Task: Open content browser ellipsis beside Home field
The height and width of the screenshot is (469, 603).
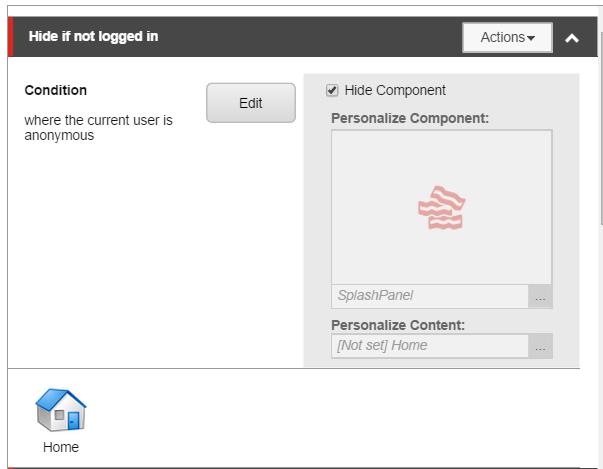Action: click(x=540, y=346)
